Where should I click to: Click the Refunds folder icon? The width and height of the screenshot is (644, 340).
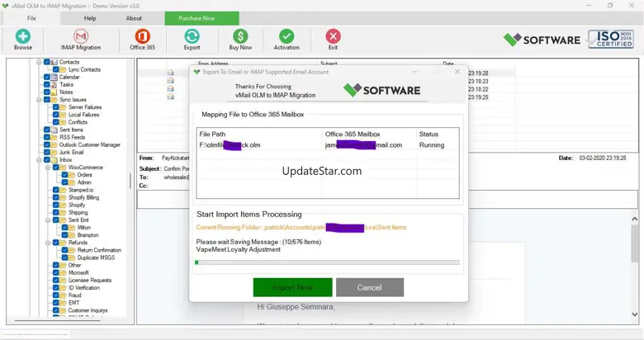click(x=63, y=243)
